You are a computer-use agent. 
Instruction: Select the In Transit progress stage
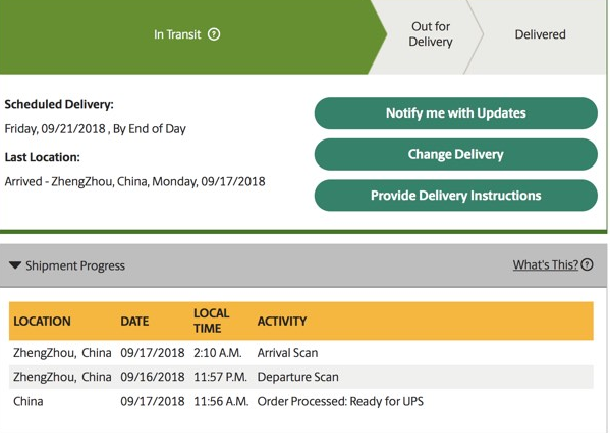click(x=187, y=35)
